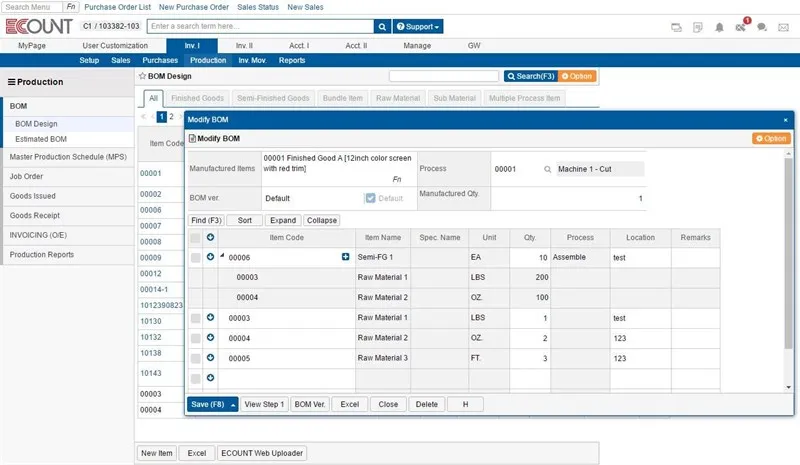Viewport: 800px width, 465px height.
Task: Click the favorite star next to BOM Design
Action: click(x=142, y=75)
